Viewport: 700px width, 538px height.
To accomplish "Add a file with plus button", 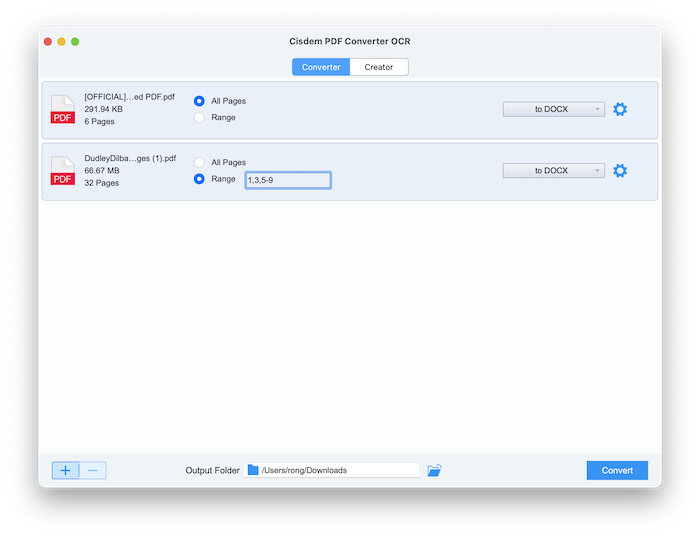I will pos(66,470).
